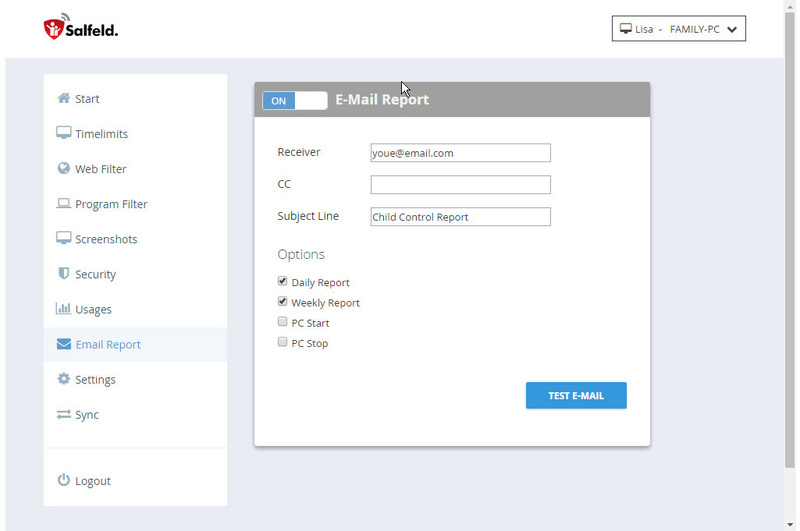
Task: Click the TEST E-MAIL button
Action: (x=576, y=395)
